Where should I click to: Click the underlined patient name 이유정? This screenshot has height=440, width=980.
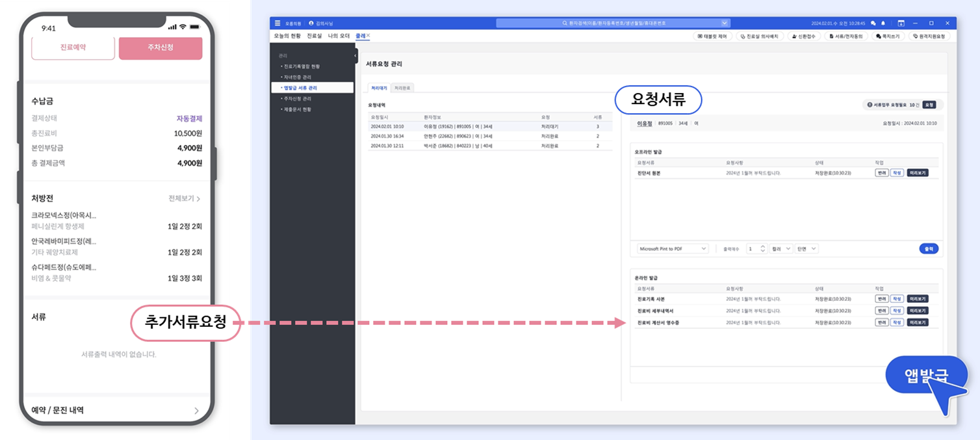point(644,123)
